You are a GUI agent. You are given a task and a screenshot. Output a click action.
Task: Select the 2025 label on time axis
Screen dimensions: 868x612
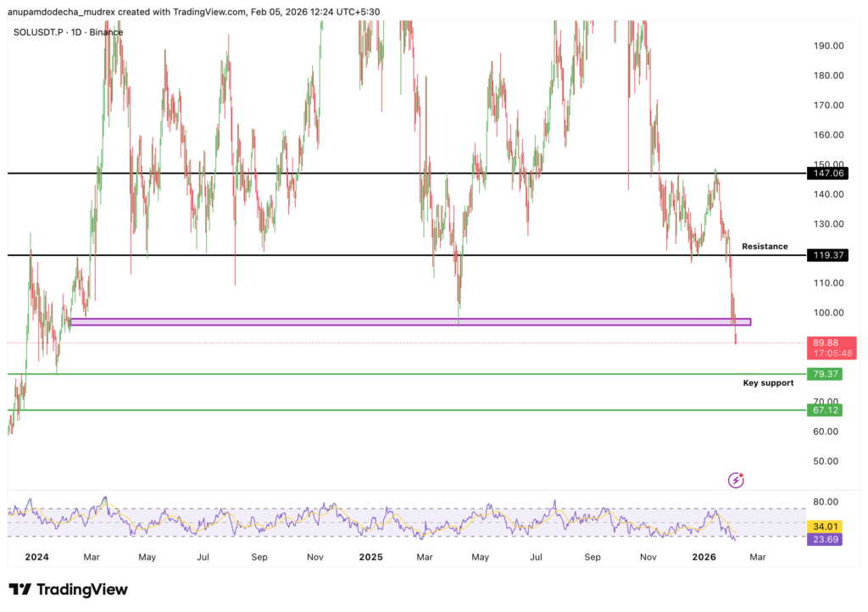371,558
